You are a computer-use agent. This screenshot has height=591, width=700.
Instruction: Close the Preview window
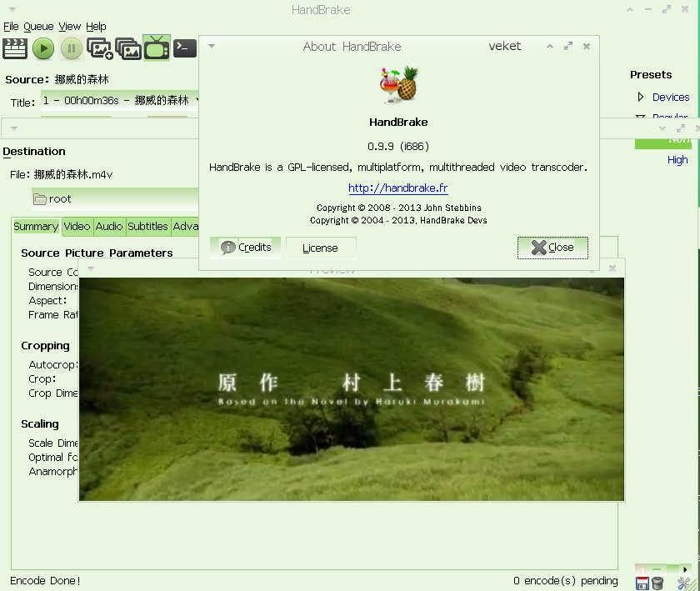tap(612, 268)
